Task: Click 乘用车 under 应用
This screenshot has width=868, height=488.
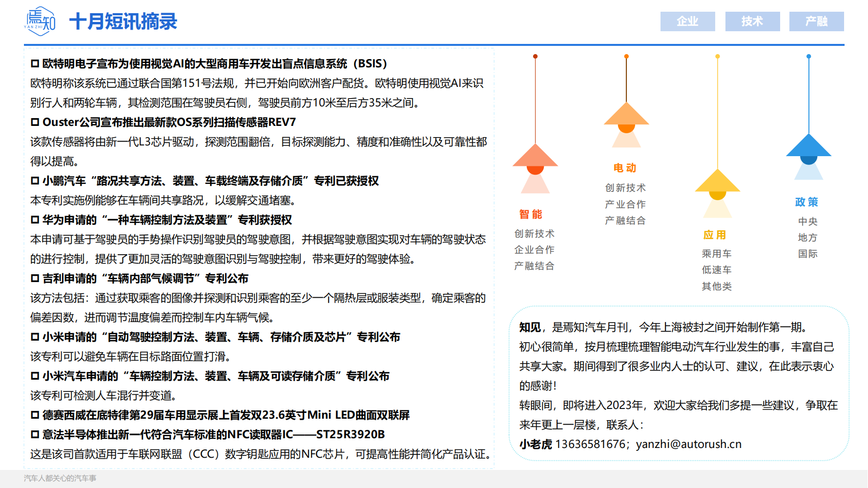Action: 717,254
